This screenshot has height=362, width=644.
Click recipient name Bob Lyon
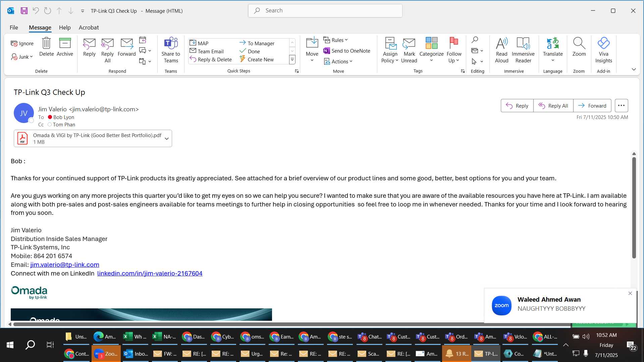coord(64,117)
